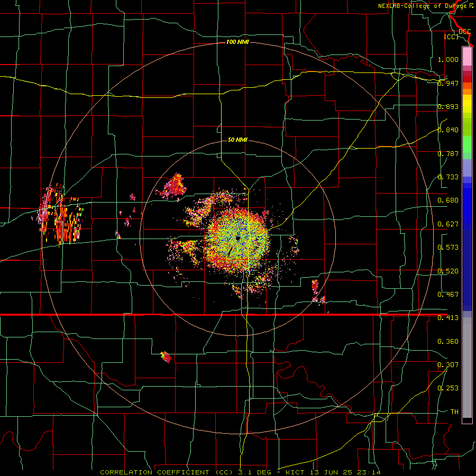Click the 0.253 color scale value
476x476 pixels.
coord(448,388)
